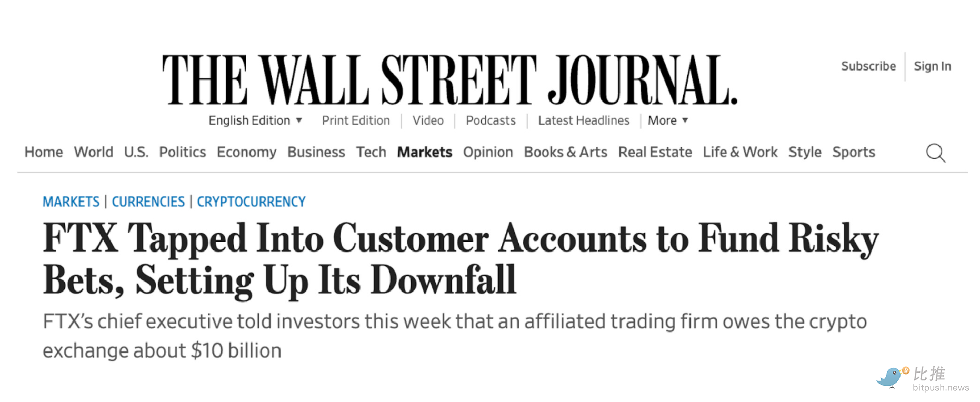Open the search magnifier icon
This screenshot has height=402, width=980.
pyautogui.click(x=935, y=153)
